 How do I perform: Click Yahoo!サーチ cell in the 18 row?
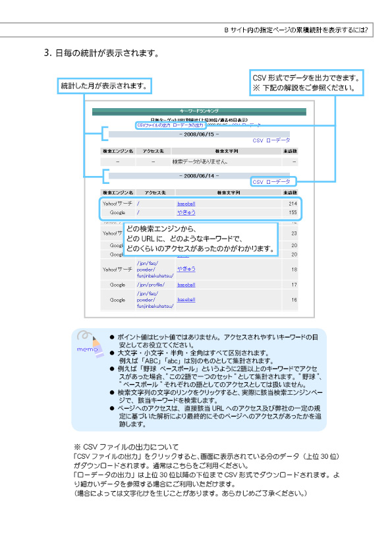(x=117, y=270)
